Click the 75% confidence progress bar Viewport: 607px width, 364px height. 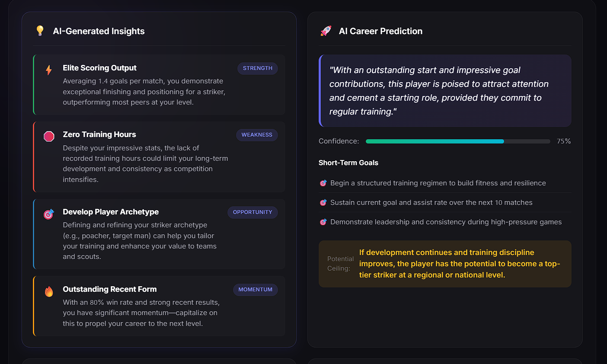tap(458, 141)
